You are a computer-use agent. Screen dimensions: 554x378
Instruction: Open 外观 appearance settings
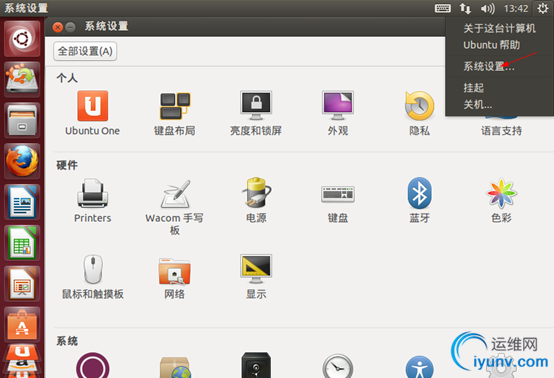[x=338, y=113]
